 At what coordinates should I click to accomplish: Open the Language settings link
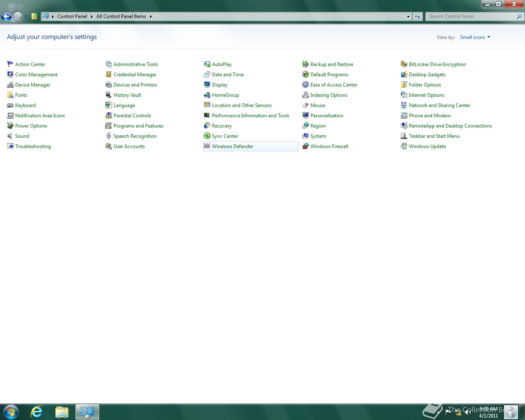pyautogui.click(x=124, y=105)
